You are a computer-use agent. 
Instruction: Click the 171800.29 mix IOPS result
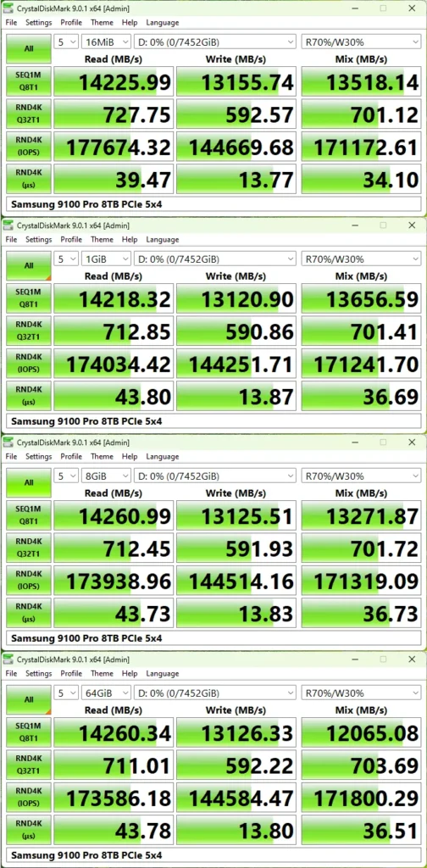click(361, 798)
